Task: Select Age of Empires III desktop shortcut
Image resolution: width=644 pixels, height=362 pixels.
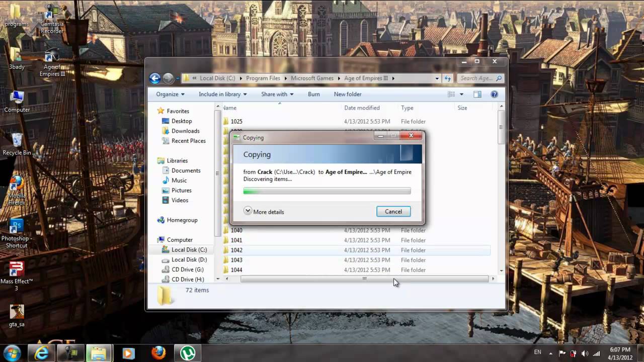Action: (x=52, y=62)
